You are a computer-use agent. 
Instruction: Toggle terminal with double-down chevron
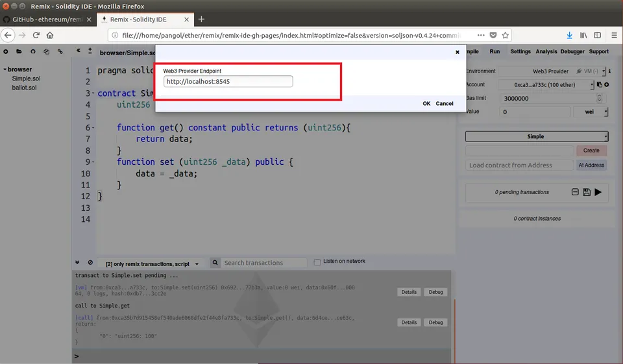tap(77, 262)
